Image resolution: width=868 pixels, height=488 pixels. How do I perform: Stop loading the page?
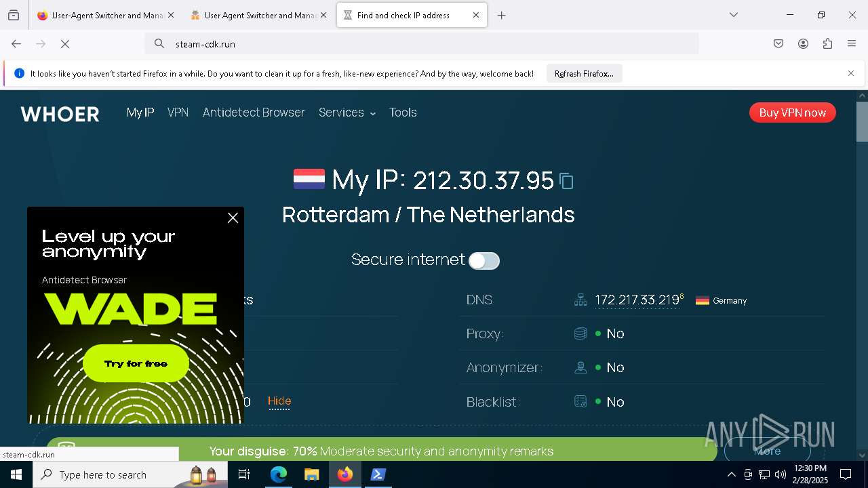coord(65,44)
